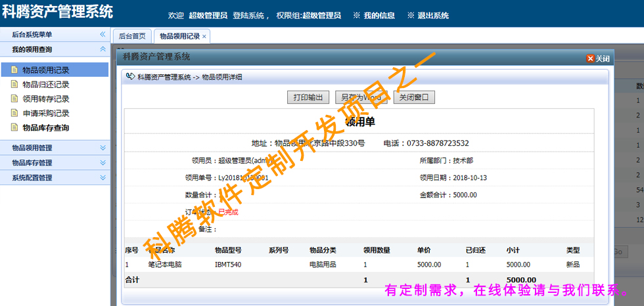The image size is (644, 306).
Task: Collapse the 后台系统菜单 sidebar panel
Action: click(x=103, y=34)
